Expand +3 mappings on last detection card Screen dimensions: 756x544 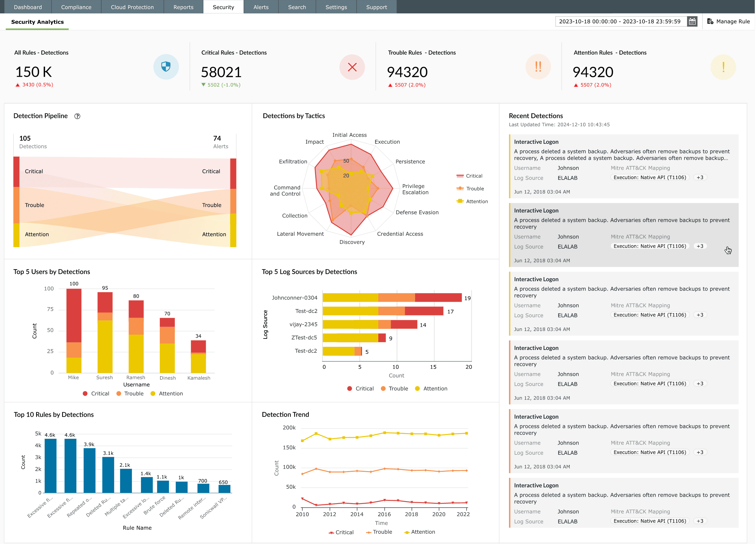700,521
